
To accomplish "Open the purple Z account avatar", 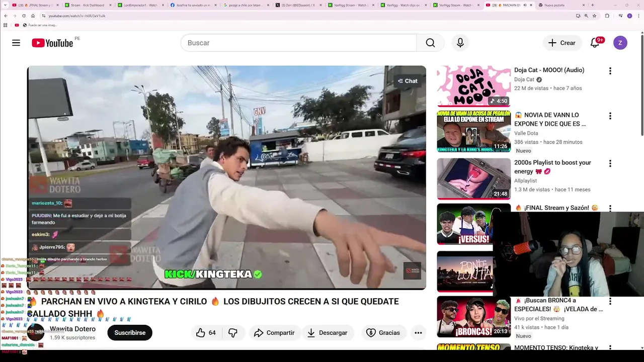I will [620, 43].
